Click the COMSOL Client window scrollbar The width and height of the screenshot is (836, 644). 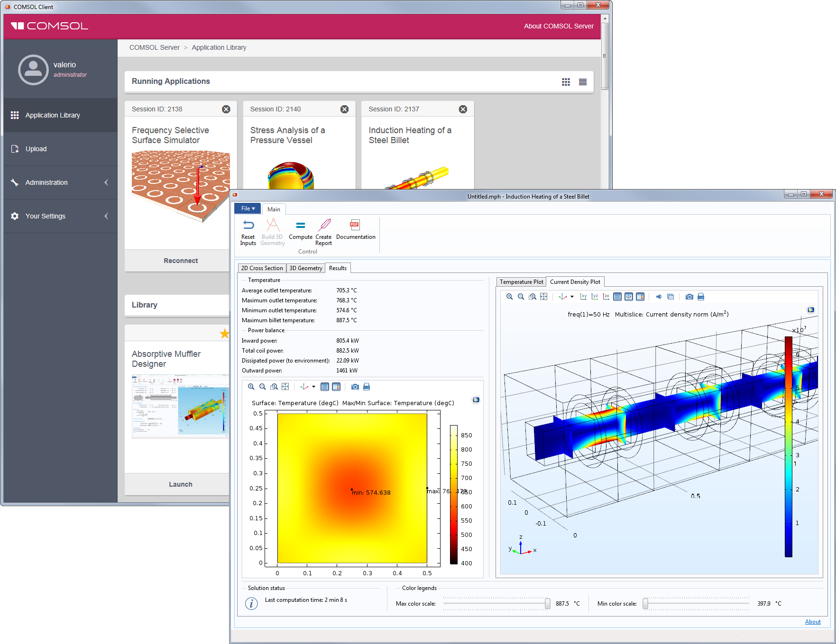coord(605,55)
